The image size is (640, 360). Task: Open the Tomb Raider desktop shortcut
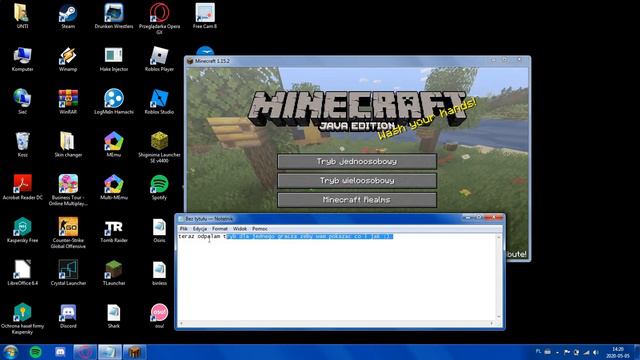pyautogui.click(x=113, y=230)
